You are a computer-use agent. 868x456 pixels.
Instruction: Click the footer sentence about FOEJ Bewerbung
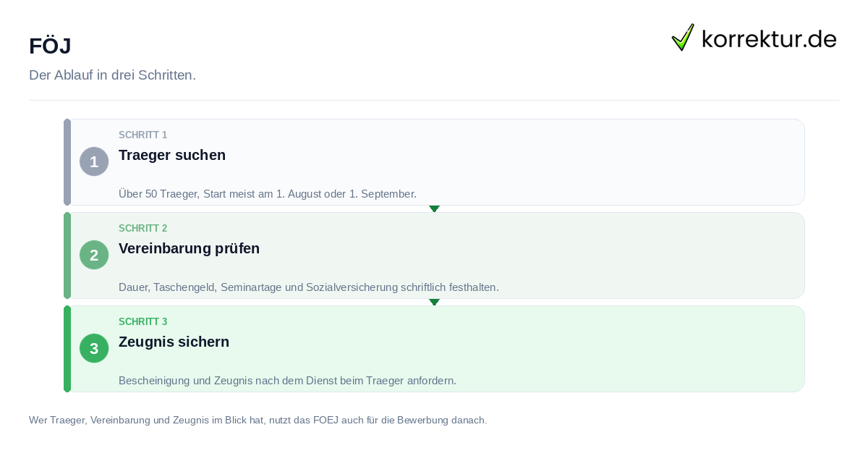(258, 420)
